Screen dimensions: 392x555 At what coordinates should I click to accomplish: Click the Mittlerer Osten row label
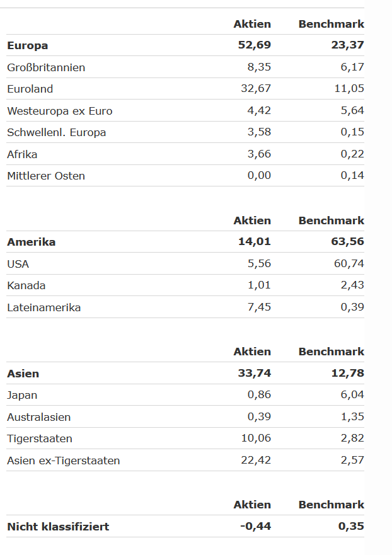point(46,176)
